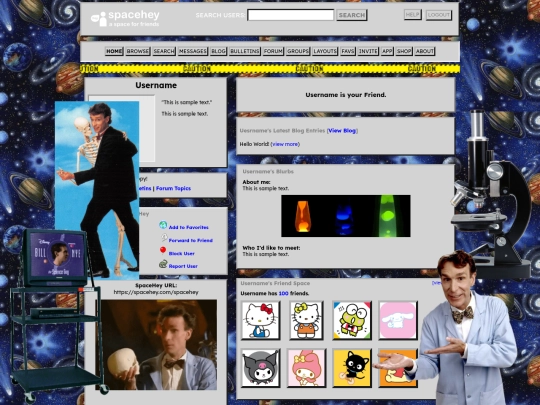The height and width of the screenshot is (405, 540).
Task: Open My Melody friend avatar
Action: click(306, 368)
